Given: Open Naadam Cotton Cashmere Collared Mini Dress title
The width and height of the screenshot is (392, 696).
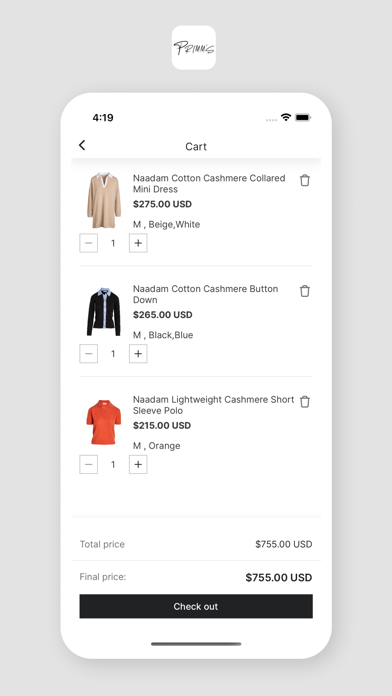Looking at the screenshot, I should tap(209, 183).
